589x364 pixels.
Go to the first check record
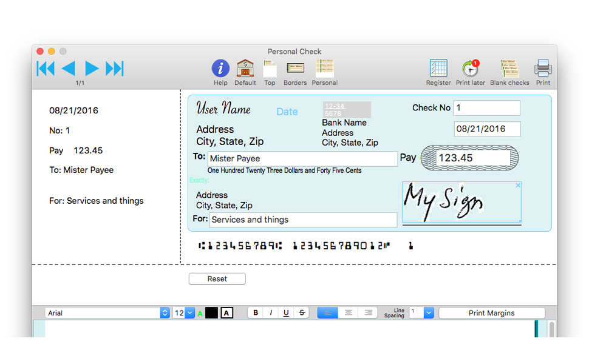coord(46,69)
